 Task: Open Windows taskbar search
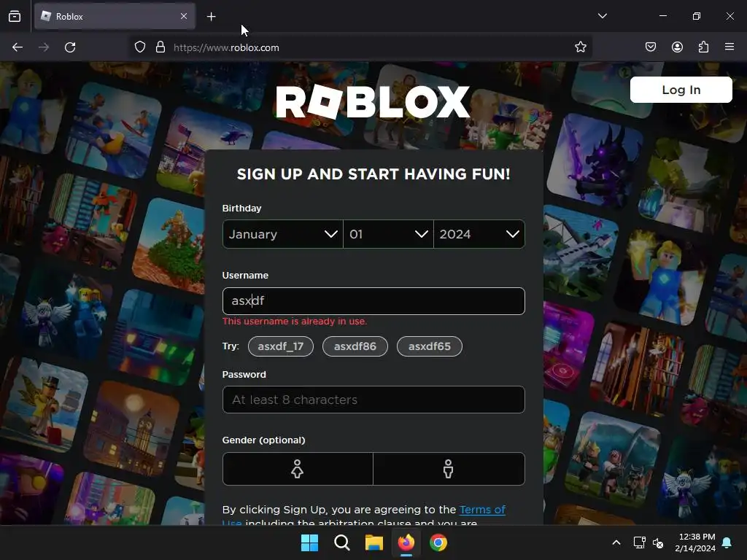point(341,542)
